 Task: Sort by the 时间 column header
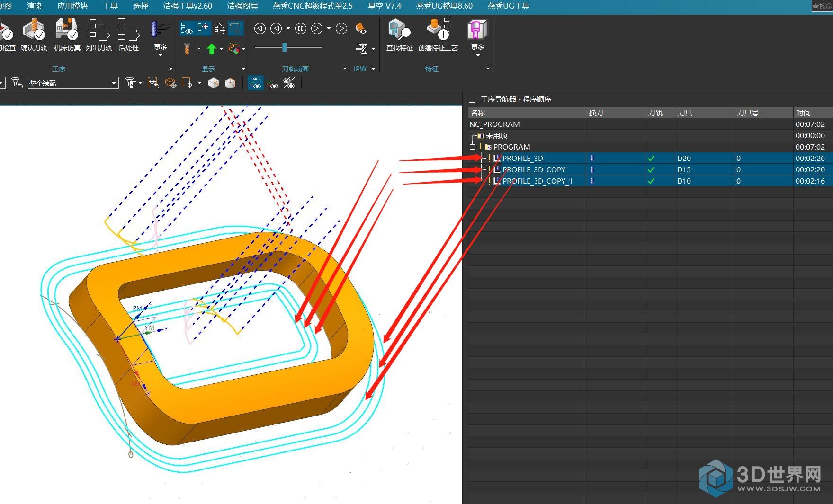pos(813,113)
